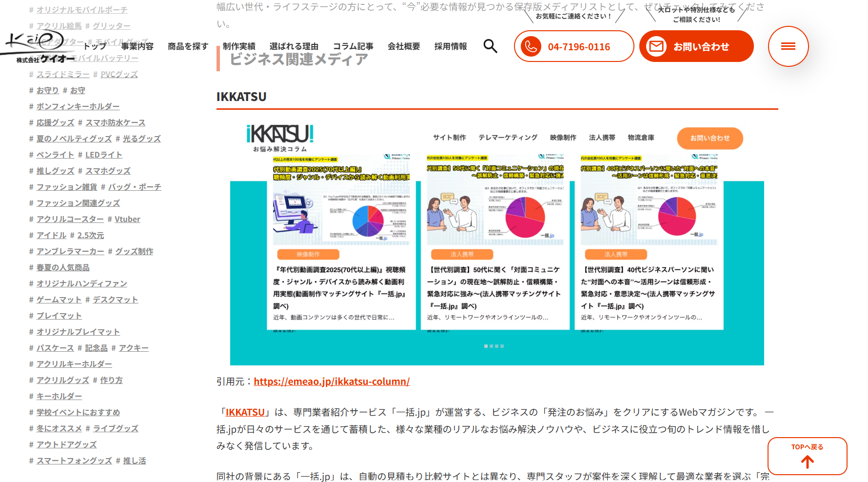Screen dimensions: 868x482
Task: Open the 推し活 tag
Action: [x=135, y=461]
